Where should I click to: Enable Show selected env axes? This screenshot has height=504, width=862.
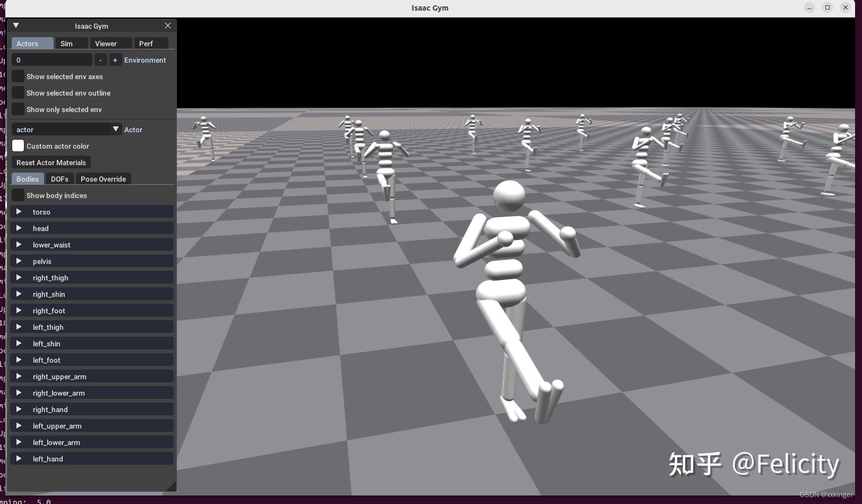pos(18,76)
